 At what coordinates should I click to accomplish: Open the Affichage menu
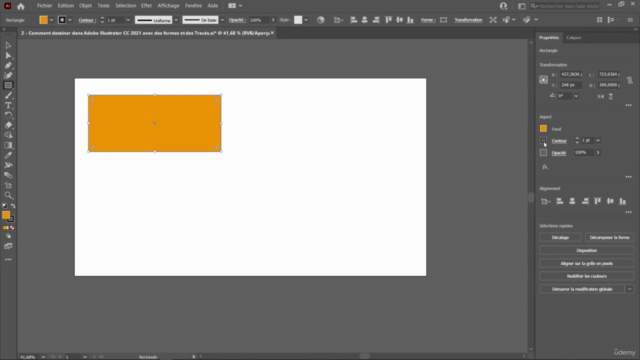coord(168,6)
